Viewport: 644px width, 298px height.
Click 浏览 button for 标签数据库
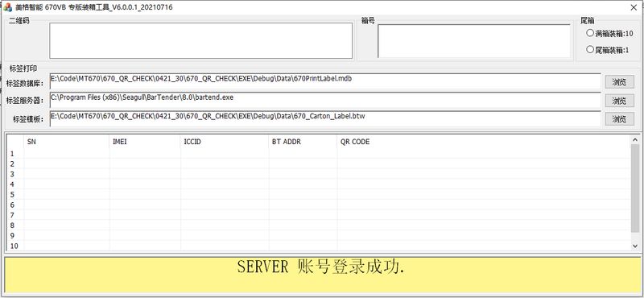(x=619, y=82)
